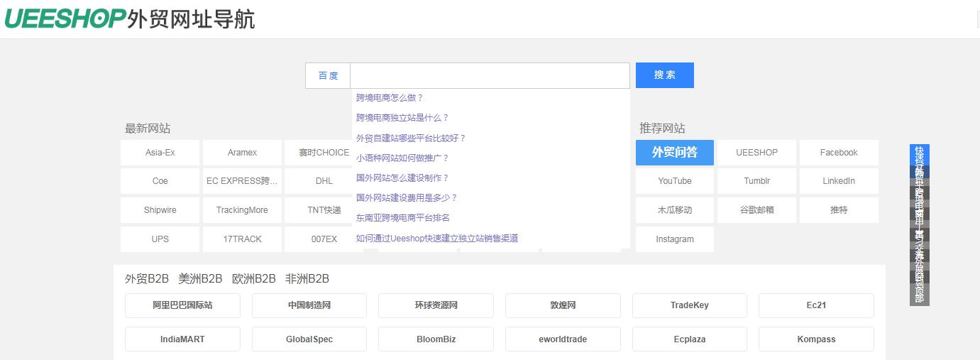Open the UPS site tile
This screenshot has width=980, height=360.
point(160,239)
